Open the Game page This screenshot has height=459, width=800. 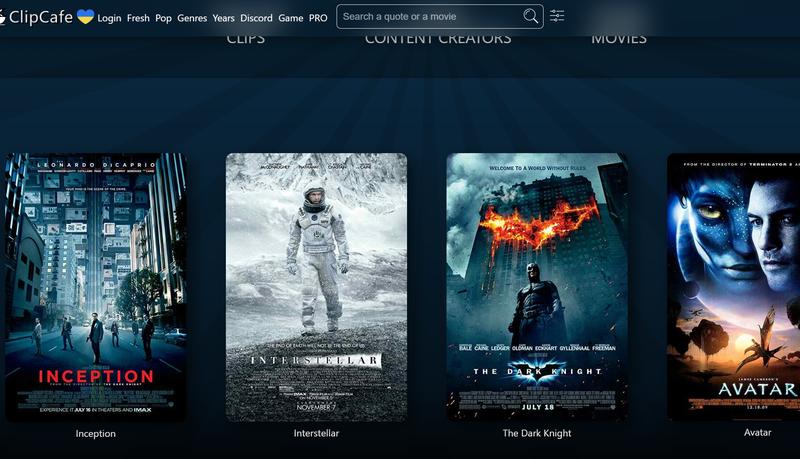291,18
